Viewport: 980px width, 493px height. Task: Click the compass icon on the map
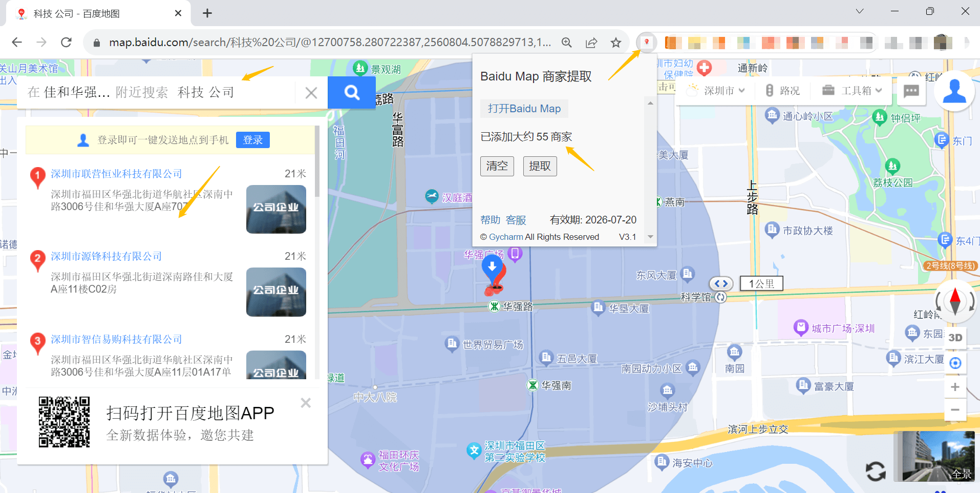click(x=954, y=301)
